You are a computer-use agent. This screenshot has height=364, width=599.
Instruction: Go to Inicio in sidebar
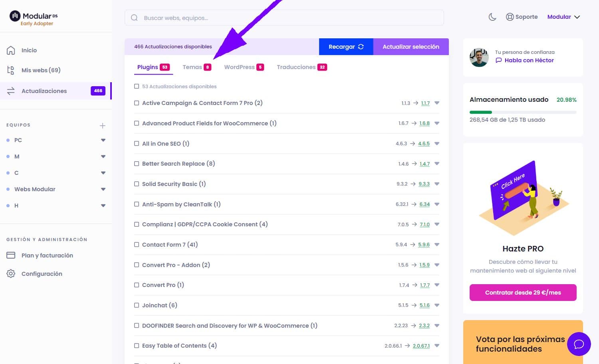[29, 50]
